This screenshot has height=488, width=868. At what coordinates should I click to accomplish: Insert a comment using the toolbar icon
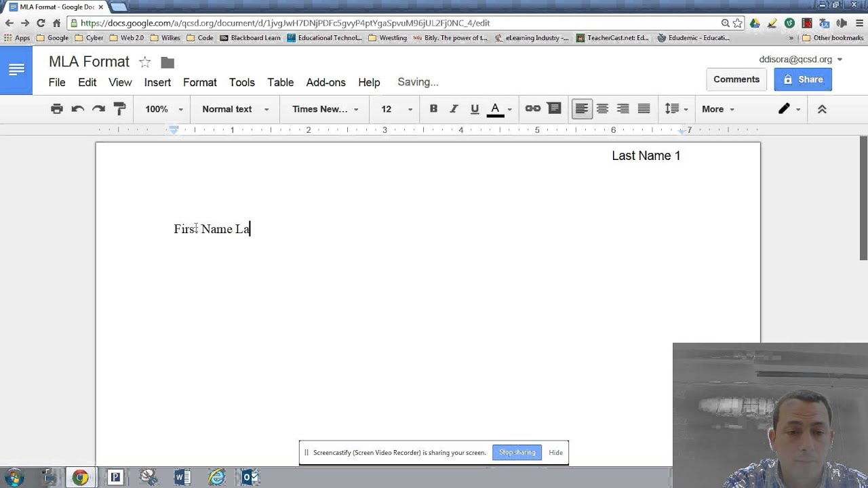point(554,108)
